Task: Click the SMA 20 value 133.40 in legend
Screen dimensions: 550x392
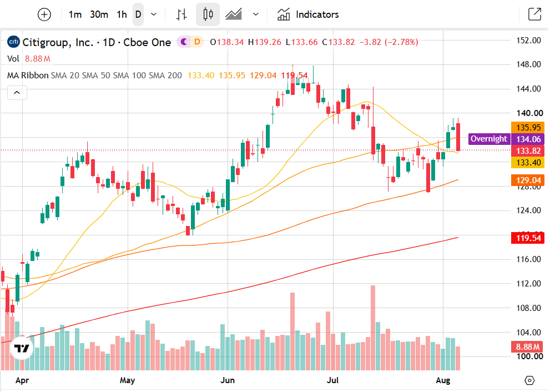Action: (201, 75)
